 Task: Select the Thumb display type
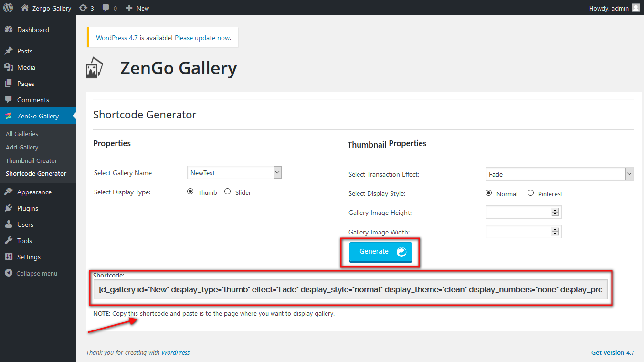(190, 192)
